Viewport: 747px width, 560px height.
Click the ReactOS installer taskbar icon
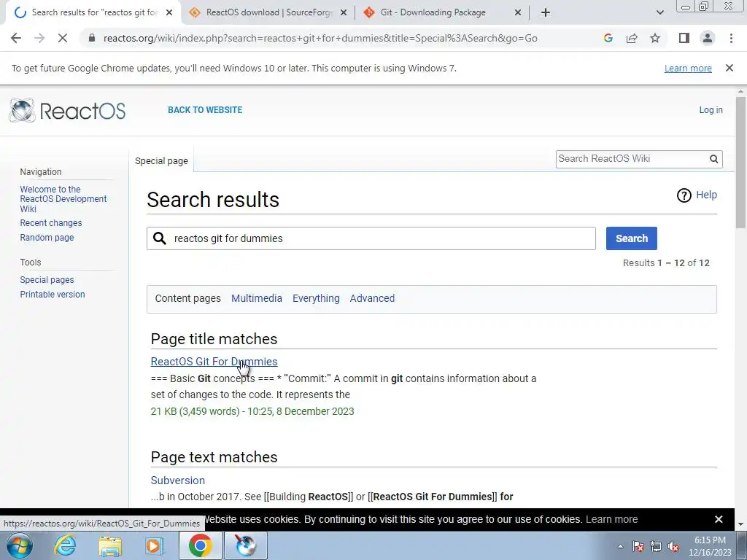tap(246, 545)
